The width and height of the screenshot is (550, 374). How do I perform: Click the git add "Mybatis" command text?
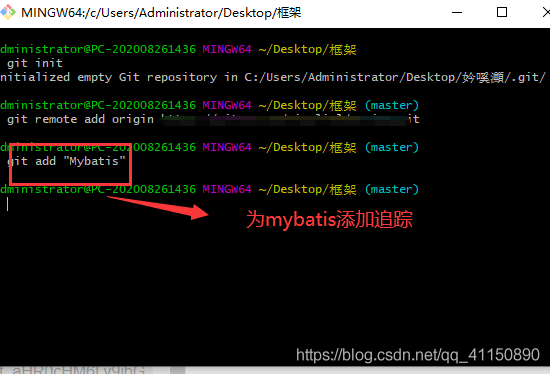(66, 161)
